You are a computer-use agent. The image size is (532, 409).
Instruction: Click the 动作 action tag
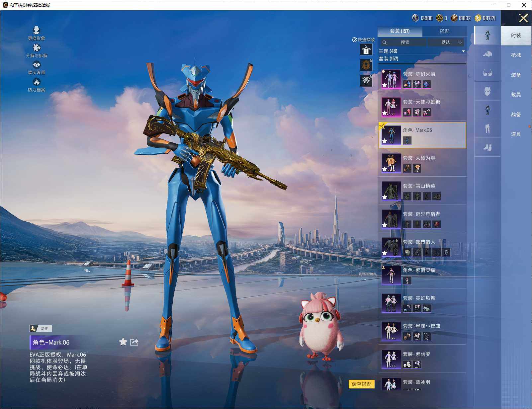click(x=41, y=329)
